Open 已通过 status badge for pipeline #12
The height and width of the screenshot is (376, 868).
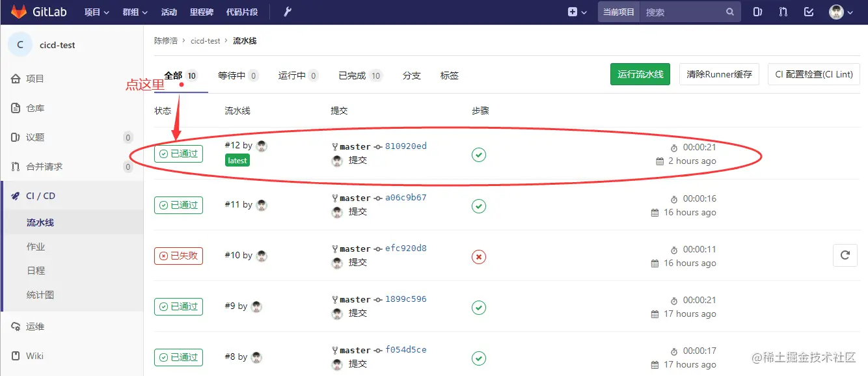(178, 154)
